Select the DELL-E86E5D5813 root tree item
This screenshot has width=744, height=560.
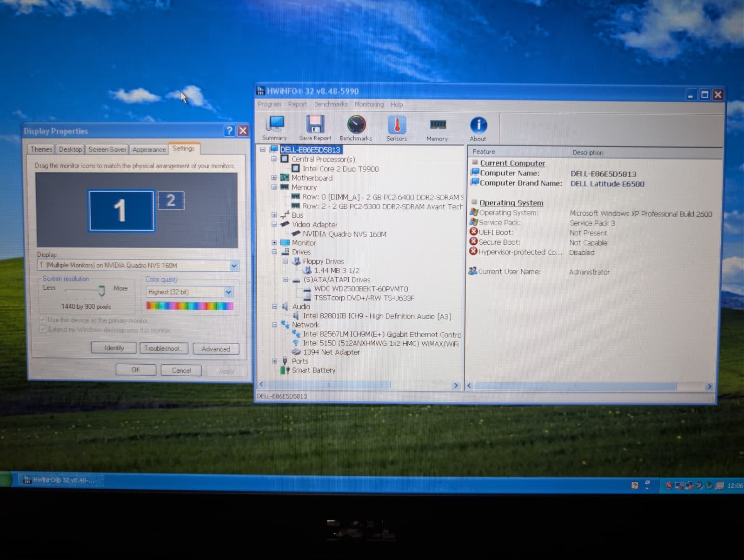310,150
